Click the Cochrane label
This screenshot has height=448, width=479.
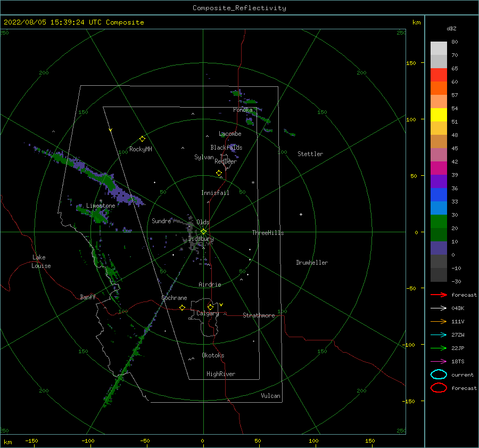(x=174, y=298)
